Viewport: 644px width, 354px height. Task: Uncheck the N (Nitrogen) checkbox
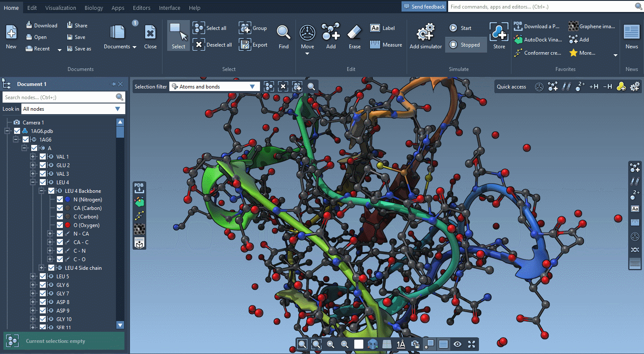pyautogui.click(x=60, y=199)
